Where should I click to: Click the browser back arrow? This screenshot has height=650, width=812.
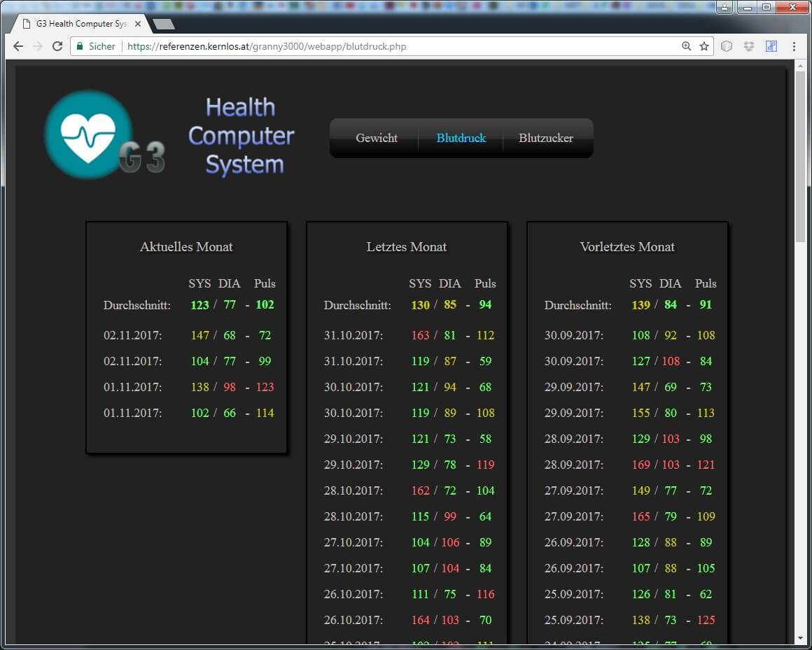(x=18, y=46)
